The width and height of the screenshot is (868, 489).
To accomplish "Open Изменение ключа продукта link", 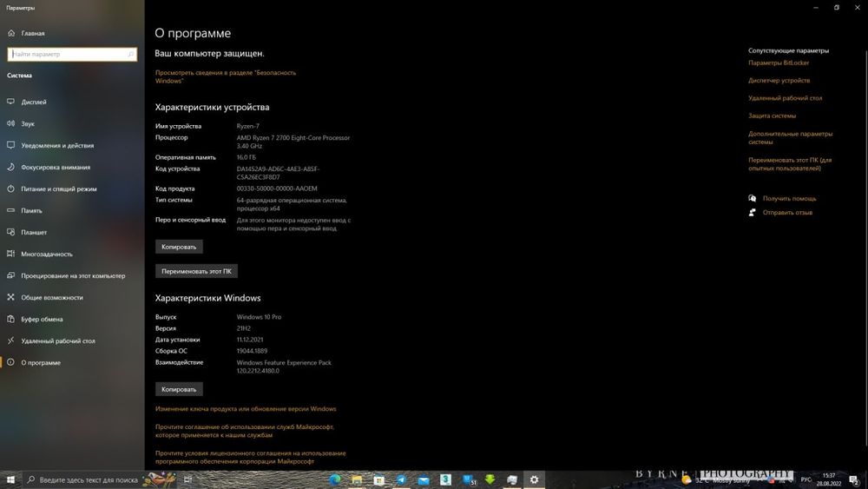I will [246, 409].
